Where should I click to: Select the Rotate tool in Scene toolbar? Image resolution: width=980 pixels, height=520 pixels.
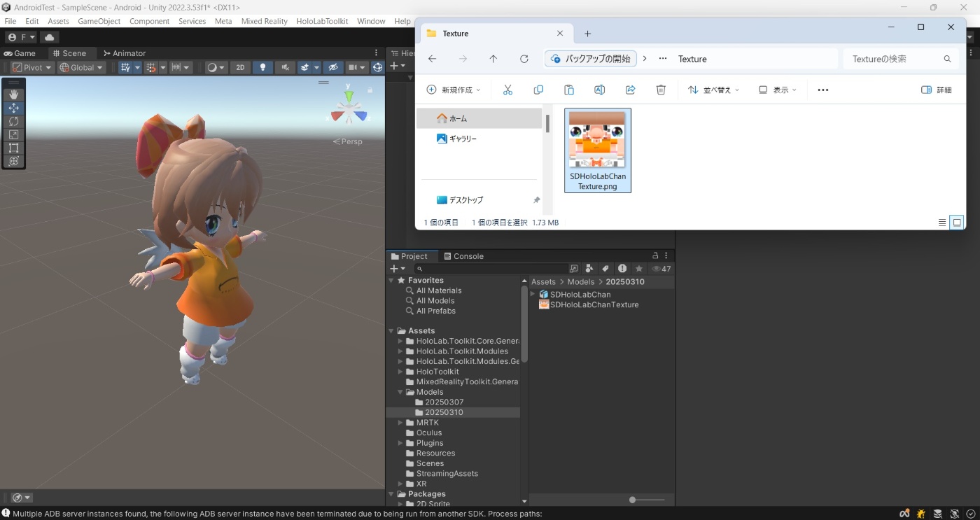(13, 121)
